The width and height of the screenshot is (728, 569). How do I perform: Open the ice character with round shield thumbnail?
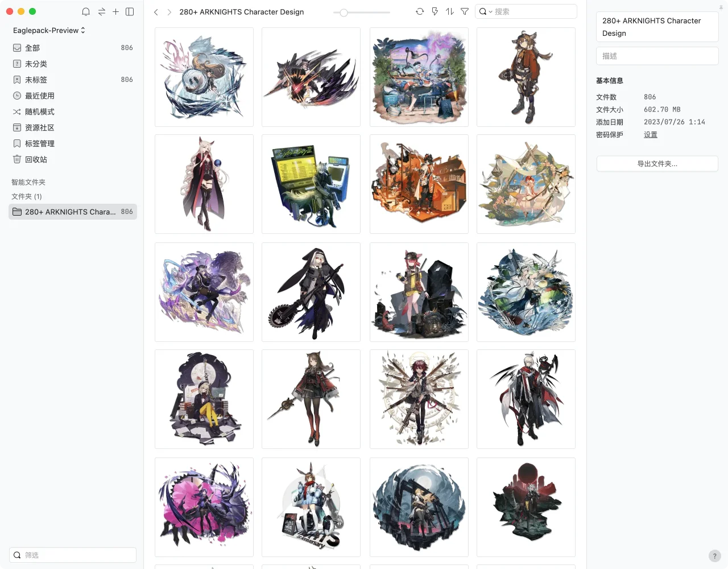pos(204,77)
